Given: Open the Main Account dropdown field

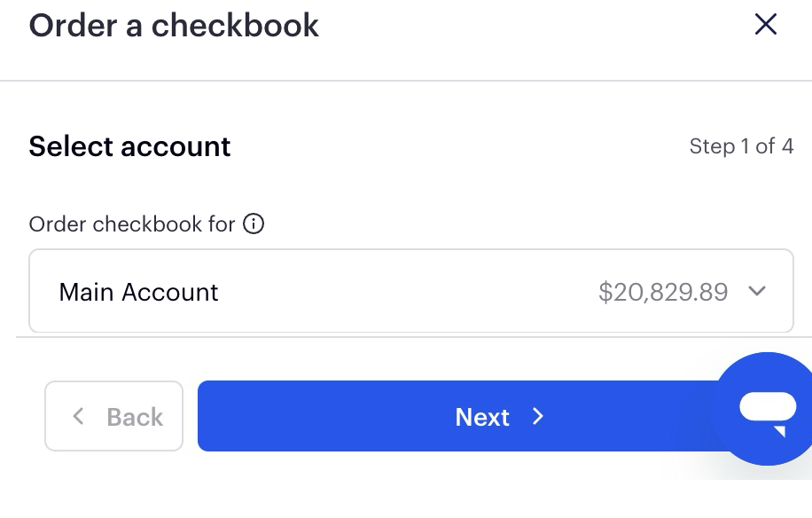Looking at the screenshot, I should [411, 291].
